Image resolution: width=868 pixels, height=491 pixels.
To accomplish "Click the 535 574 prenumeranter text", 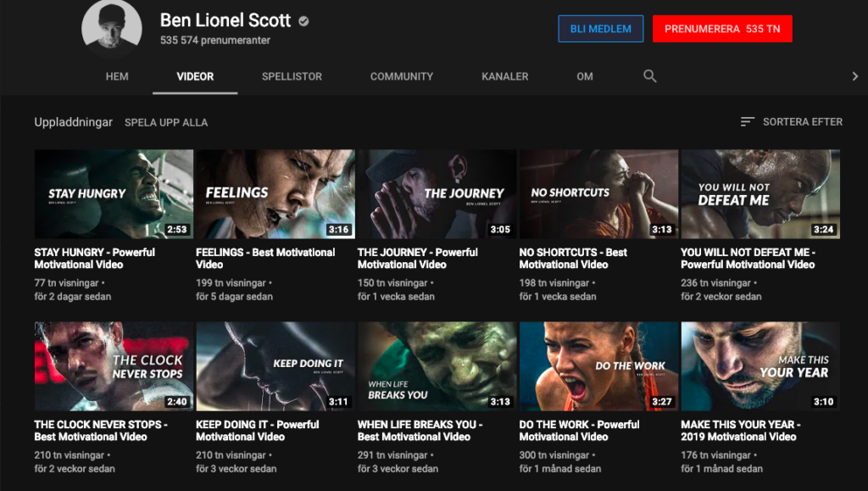I will [x=215, y=41].
